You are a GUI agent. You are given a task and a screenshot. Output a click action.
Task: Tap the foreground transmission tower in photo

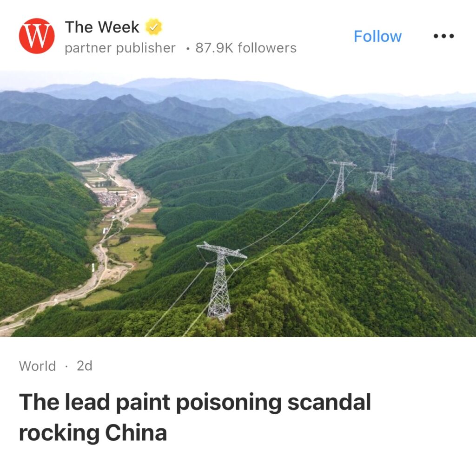[x=221, y=280]
